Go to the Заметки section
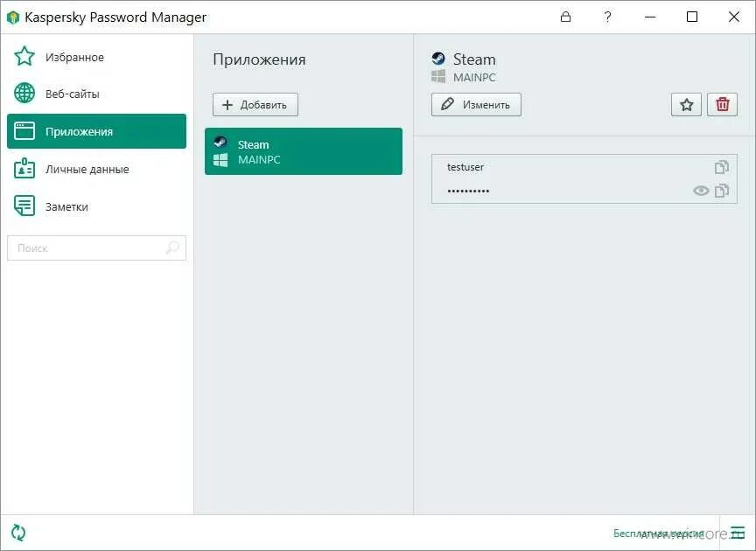Image resolution: width=756 pixels, height=551 pixels. [96, 206]
